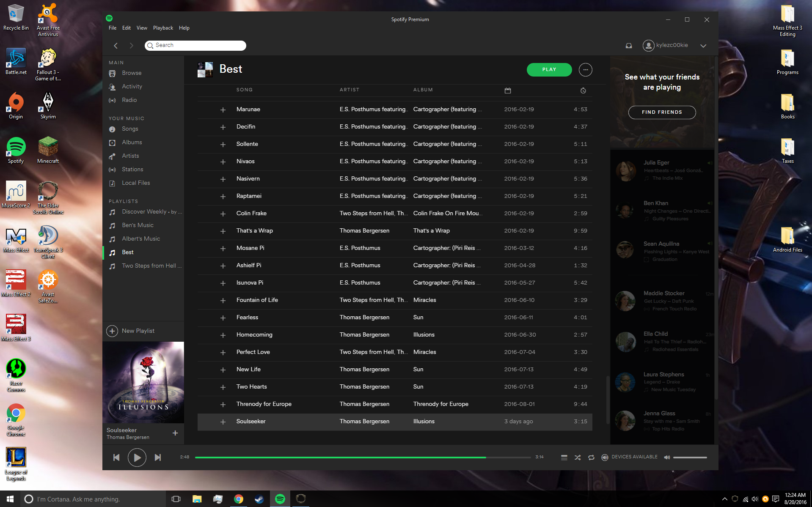Open the Playback menu
The width and height of the screenshot is (812, 507).
[163, 28]
